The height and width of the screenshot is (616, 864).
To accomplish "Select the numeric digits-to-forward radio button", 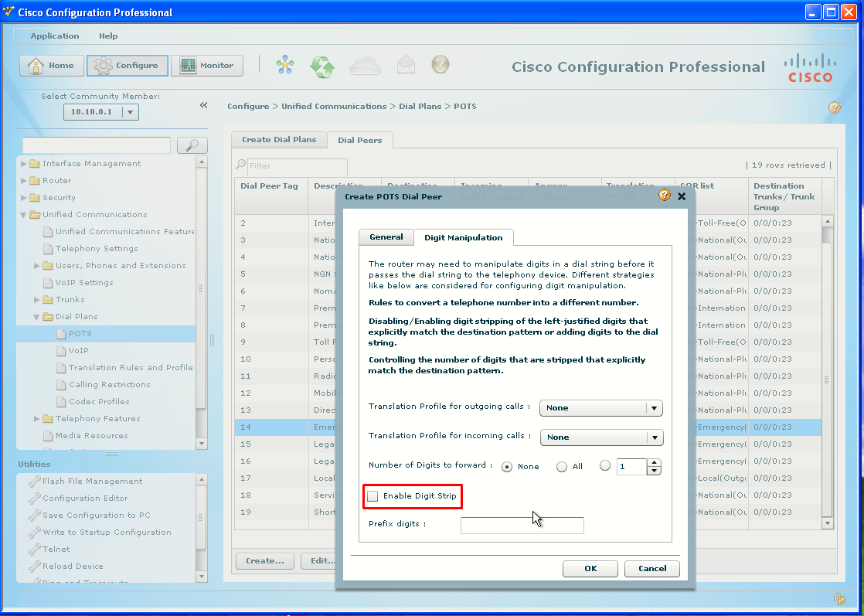I will 605,465.
